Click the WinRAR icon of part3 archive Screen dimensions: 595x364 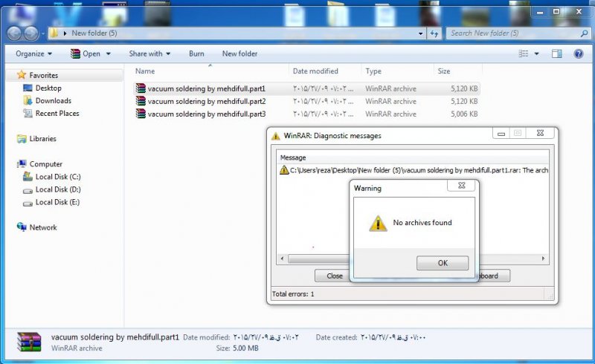point(141,114)
